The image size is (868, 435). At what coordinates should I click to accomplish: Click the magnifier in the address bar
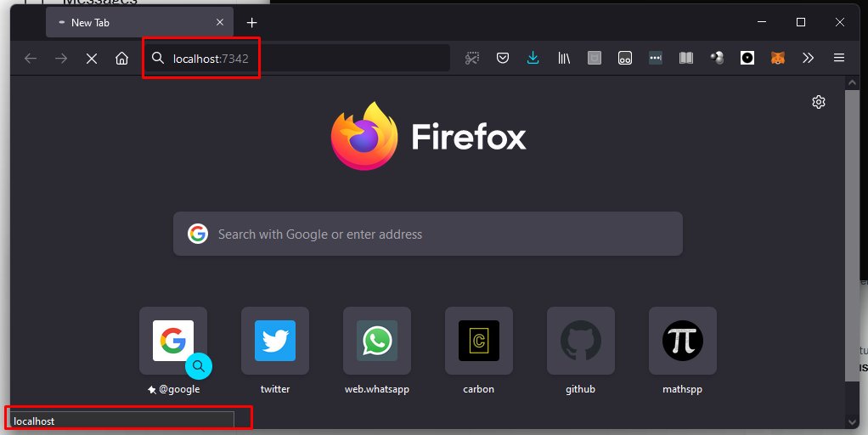coord(158,58)
